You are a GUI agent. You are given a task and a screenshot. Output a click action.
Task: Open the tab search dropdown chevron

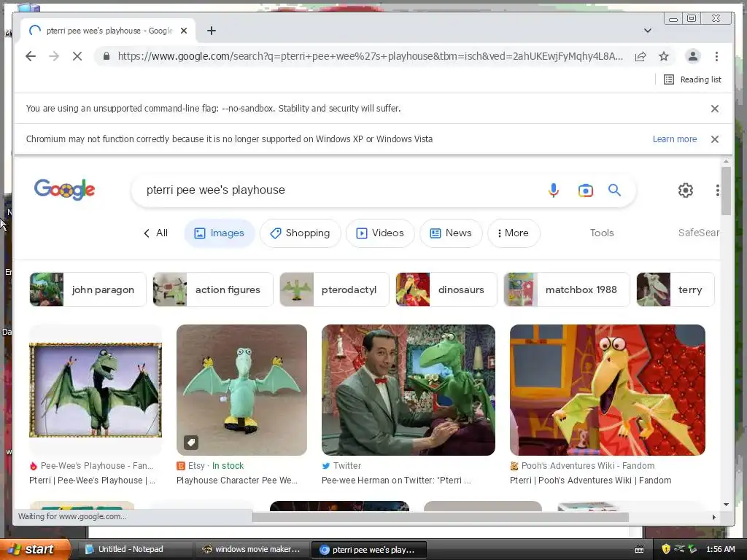(x=648, y=31)
